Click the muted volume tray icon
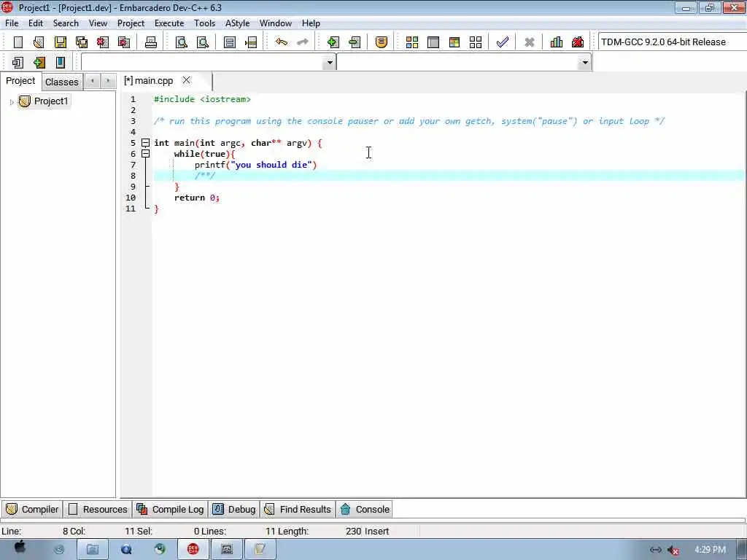This screenshot has height=560, width=747. (673, 550)
